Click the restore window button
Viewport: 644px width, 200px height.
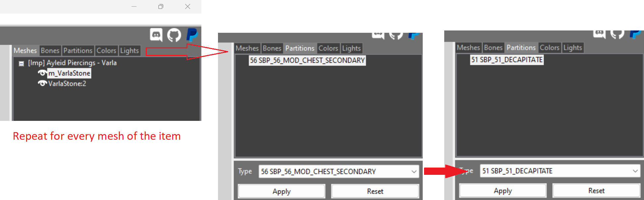pos(161,7)
